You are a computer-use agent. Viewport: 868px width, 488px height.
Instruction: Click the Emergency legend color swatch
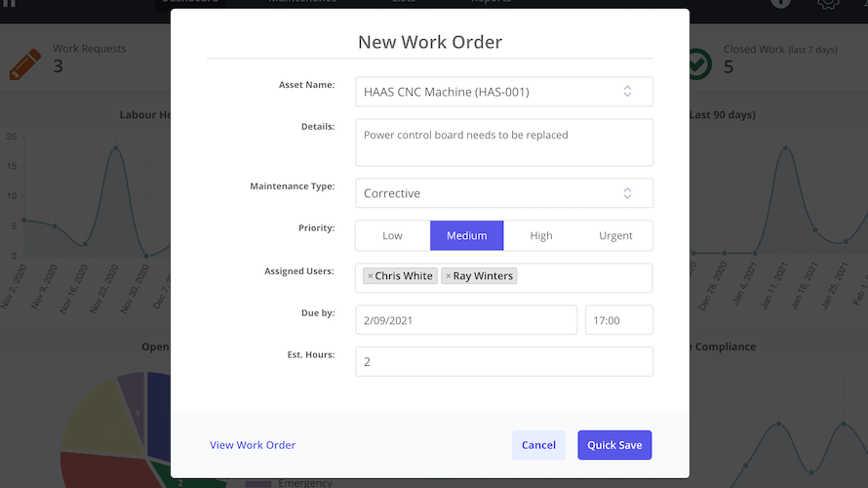point(257,483)
